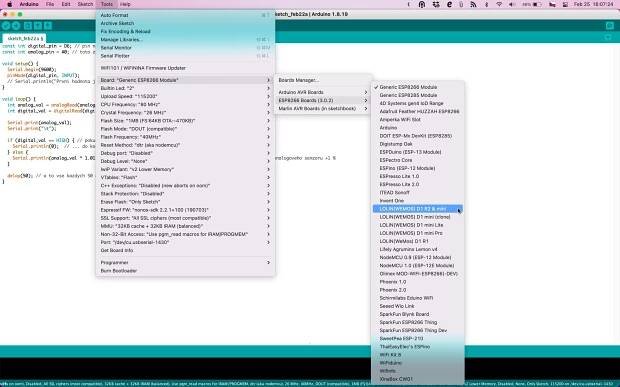Select Fix Encoding & Reload
This screenshot has width=620, height=387.
(185, 31)
